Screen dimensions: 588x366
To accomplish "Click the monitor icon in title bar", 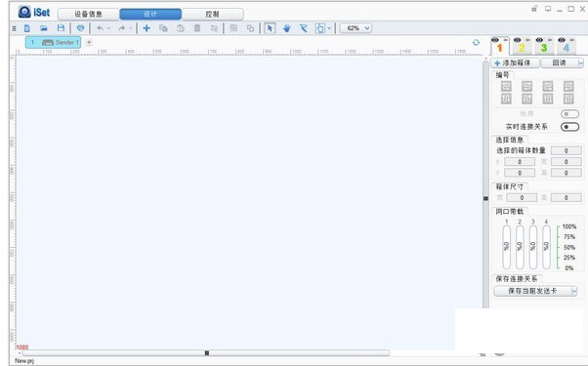I will (548, 9).
